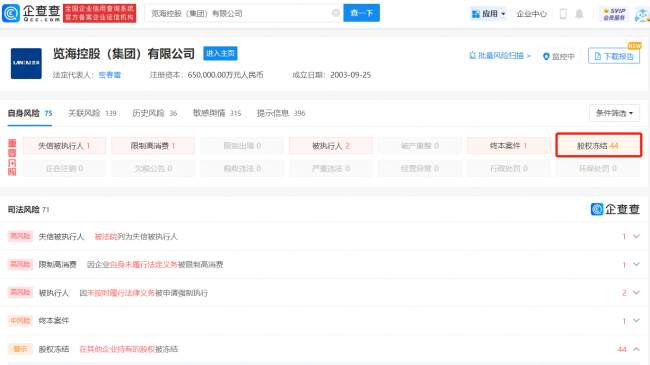This screenshot has height=365, width=650.
Task: Expand the 失信被执行人 row chevron
Action: (636, 236)
